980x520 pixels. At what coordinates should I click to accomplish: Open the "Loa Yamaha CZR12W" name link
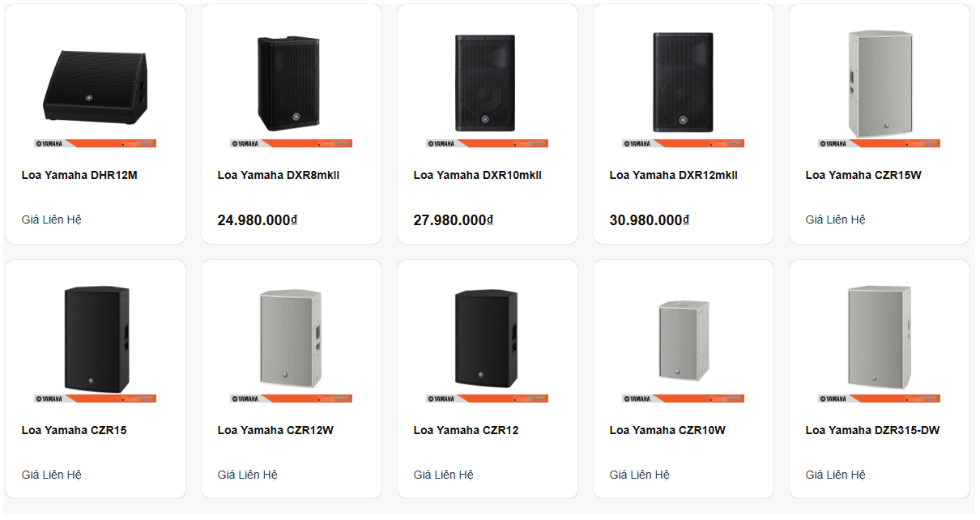(x=275, y=430)
